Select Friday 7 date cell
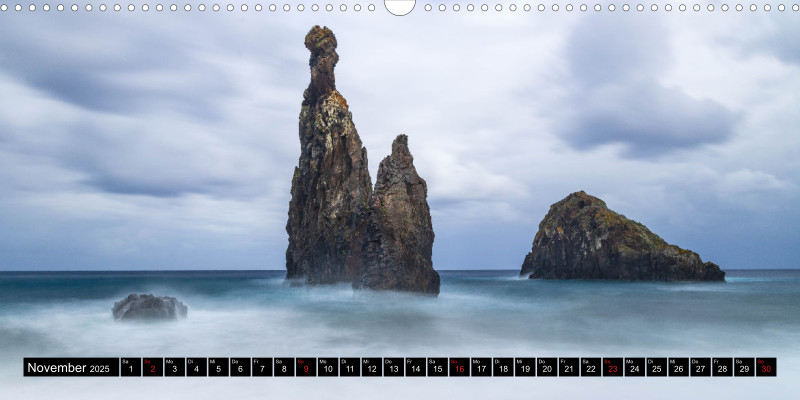This screenshot has height=400, width=800. pyautogui.click(x=262, y=367)
